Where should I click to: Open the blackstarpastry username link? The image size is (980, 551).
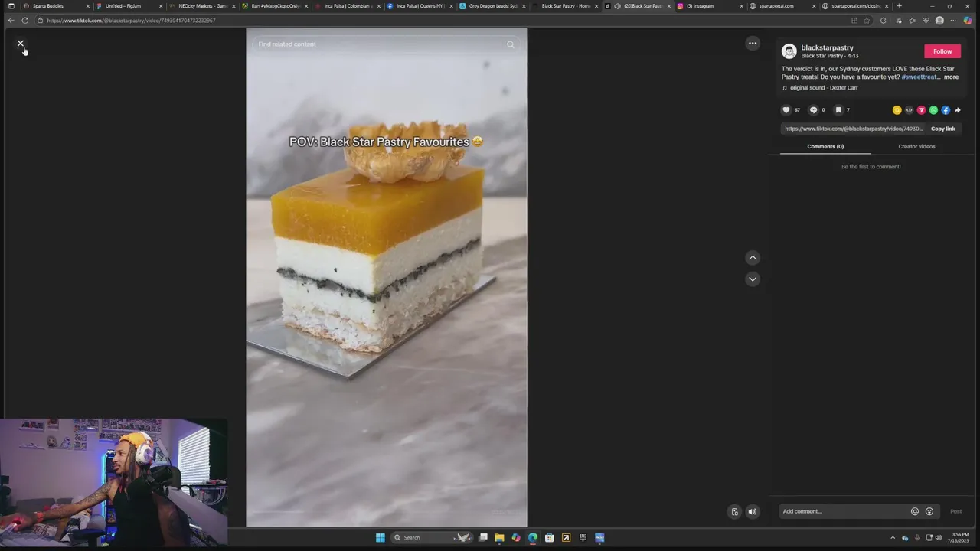pyautogui.click(x=827, y=47)
